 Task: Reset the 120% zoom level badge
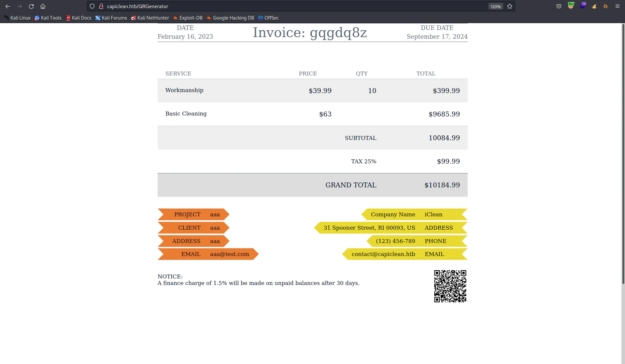[496, 7]
